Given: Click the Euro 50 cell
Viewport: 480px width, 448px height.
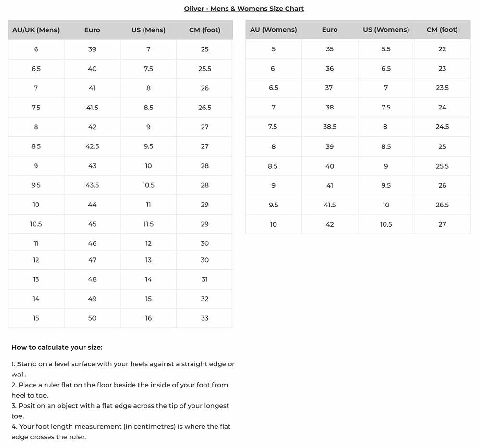Looking at the screenshot, I should point(92,318).
